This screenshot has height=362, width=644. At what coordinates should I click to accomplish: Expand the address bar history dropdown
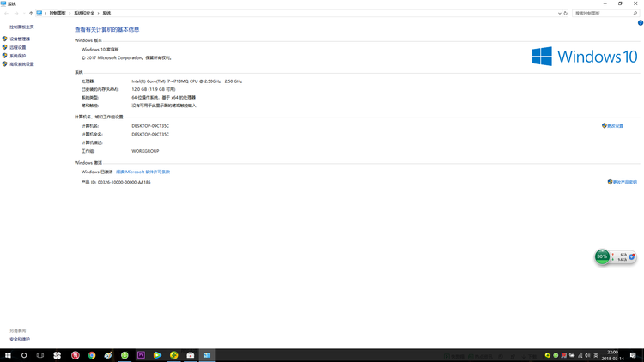pyautogui.click(x=559, y=13)
